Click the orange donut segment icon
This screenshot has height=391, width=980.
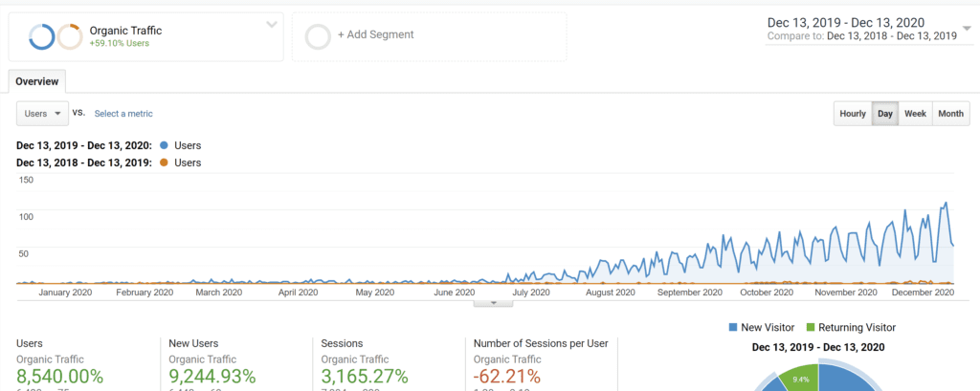coord(70,37)
